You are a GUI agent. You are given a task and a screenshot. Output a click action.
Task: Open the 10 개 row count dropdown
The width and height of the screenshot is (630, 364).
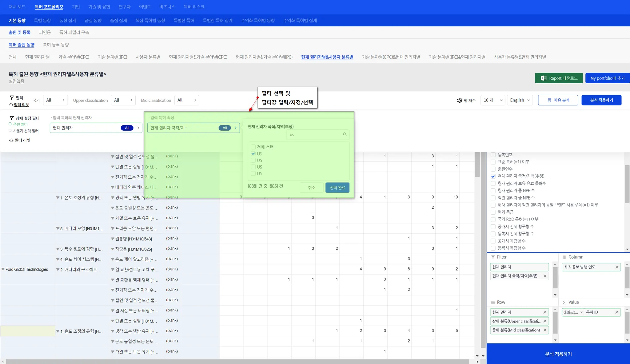pos(493,100)
